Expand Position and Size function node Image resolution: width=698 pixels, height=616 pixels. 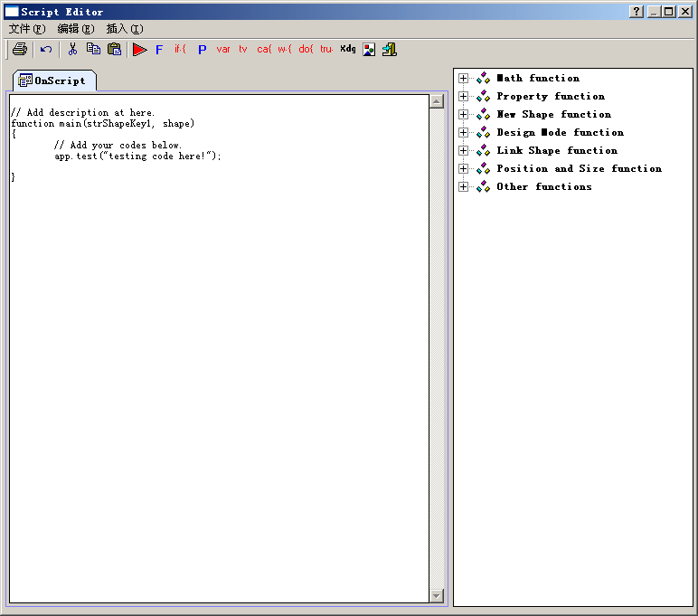(x=463, y=168)
